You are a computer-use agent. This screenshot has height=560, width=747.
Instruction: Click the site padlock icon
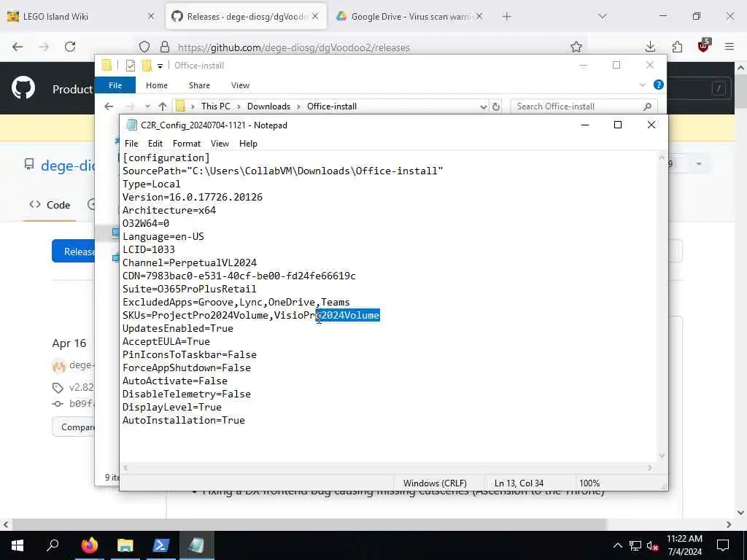165,47
